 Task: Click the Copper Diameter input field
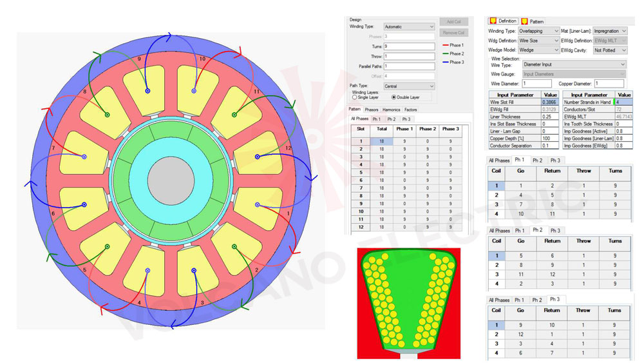[x=609, y=84]
